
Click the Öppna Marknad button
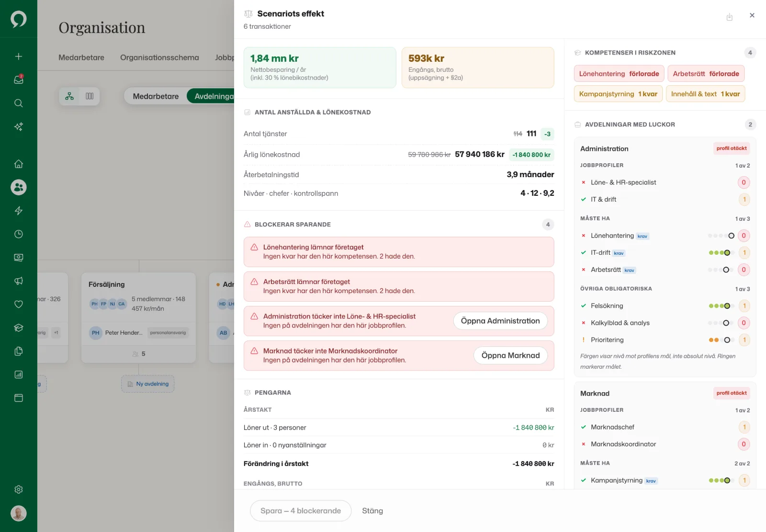(x=510, y=355)
